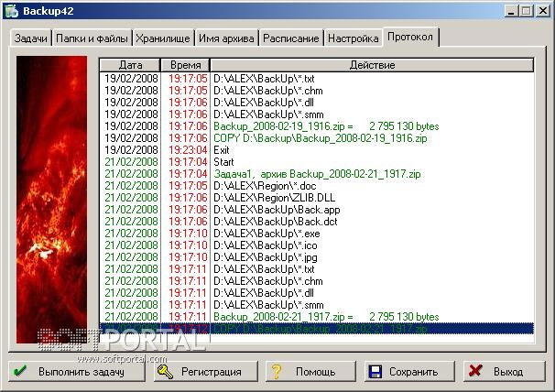Image resolution: width=555 pixels, height=392 pixels.
Task: Select the D:\ALEX\BackUp\*.ico row
Action: click(317, 245)
